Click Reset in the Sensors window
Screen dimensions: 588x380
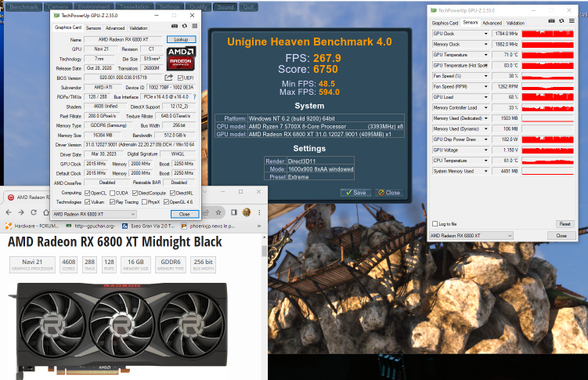click(x=565, y=224)
